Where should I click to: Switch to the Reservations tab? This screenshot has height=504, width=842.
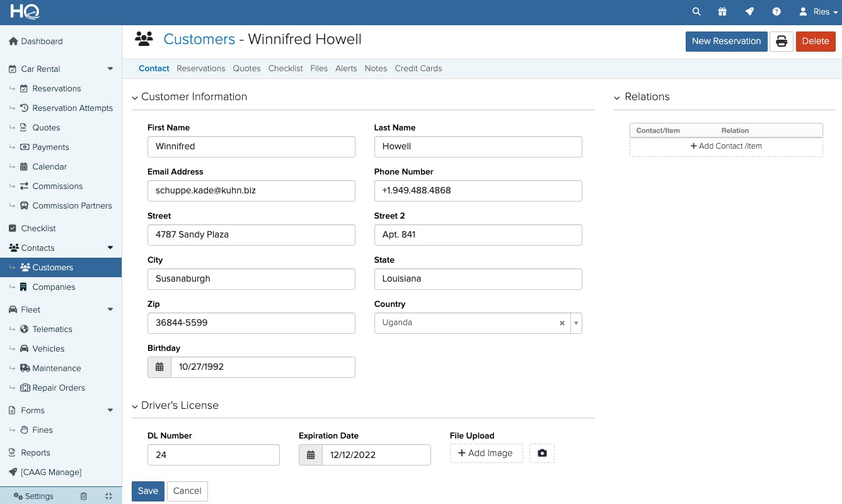[x=200, y=68]
